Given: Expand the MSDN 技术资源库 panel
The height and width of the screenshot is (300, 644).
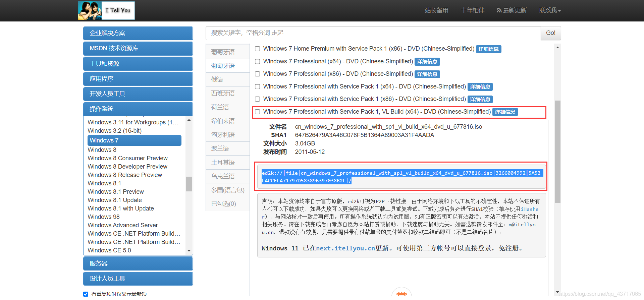Looking at the screenshot, I should pos(138,48).
